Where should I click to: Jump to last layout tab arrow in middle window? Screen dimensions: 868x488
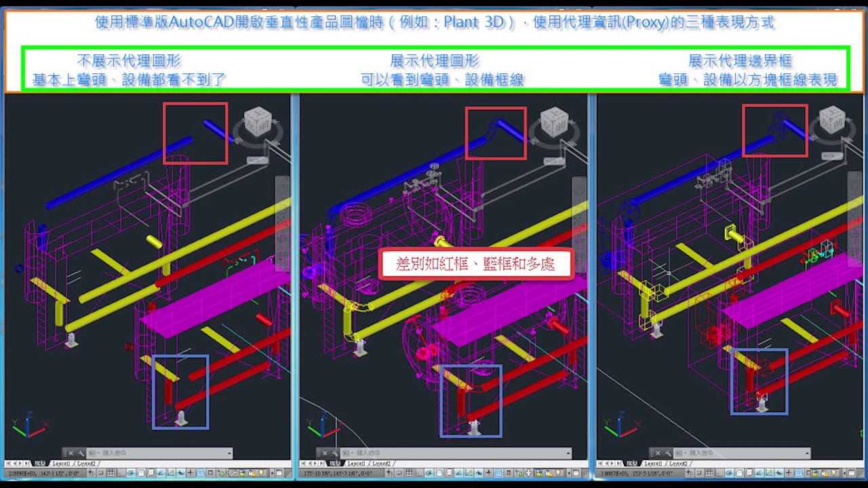click(321, 464)
